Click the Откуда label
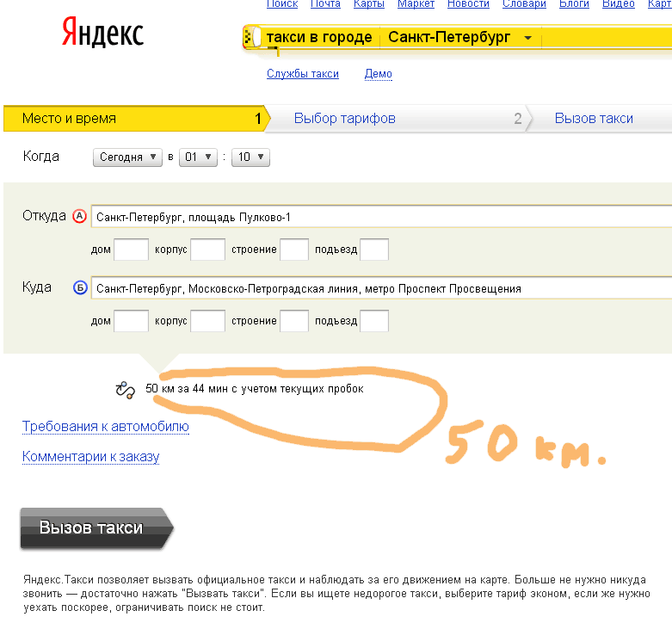Image resolution: width=672 pixels, height=623 pixels. [44, 215]
